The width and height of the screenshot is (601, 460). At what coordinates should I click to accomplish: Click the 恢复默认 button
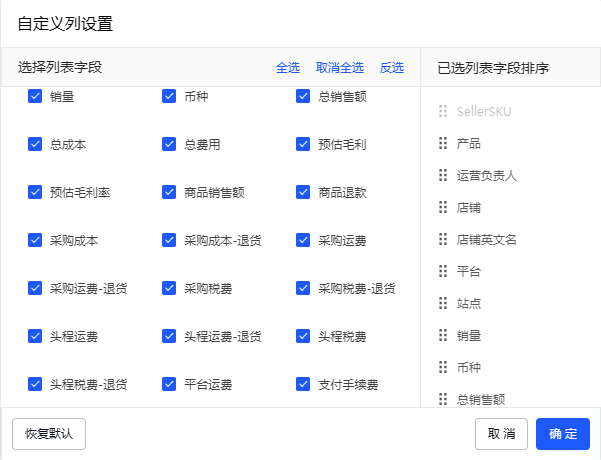[x=49, y=434]
